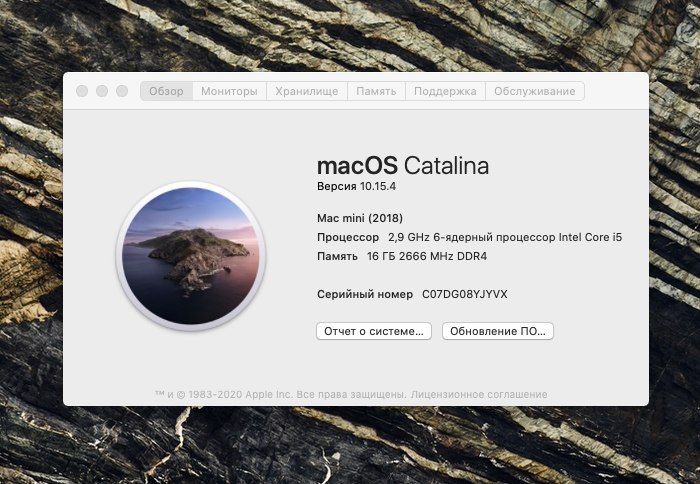Click the Процессор label
The height and width of the screenshot is (484, 700).
coord(348,238)
